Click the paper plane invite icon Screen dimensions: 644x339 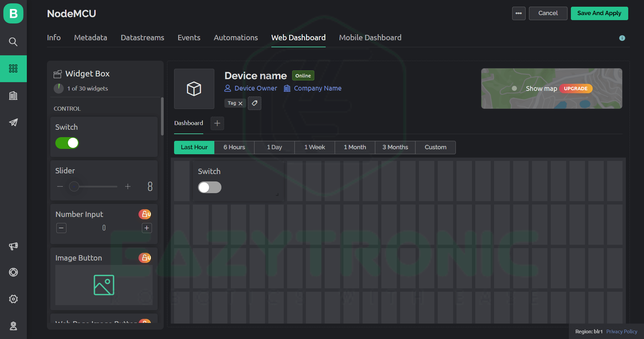click(13, 122)
